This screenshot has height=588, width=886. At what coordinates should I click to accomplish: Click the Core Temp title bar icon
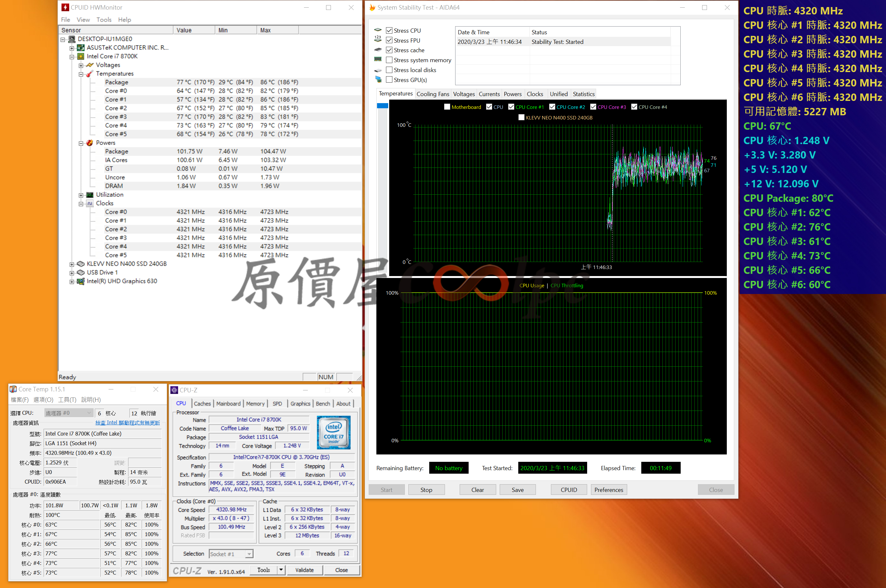click(x=13, y=389)
